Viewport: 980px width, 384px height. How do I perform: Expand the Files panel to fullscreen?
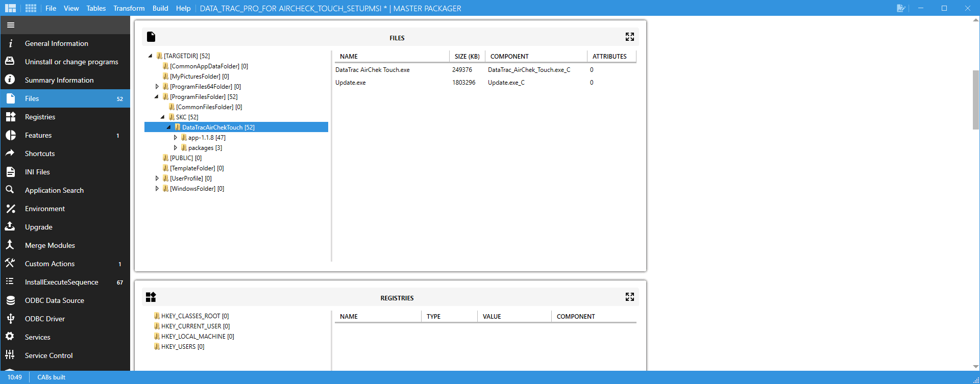coord(629,37)
